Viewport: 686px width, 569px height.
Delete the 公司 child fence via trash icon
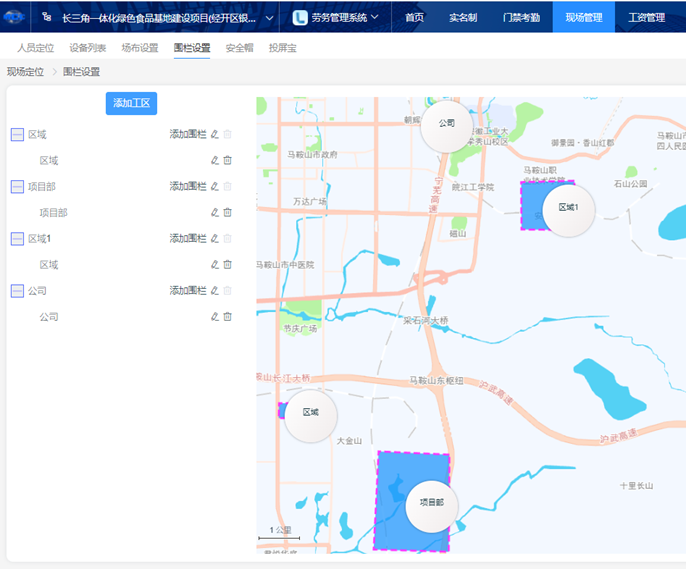pyautogui.click(x=227, y=316)
